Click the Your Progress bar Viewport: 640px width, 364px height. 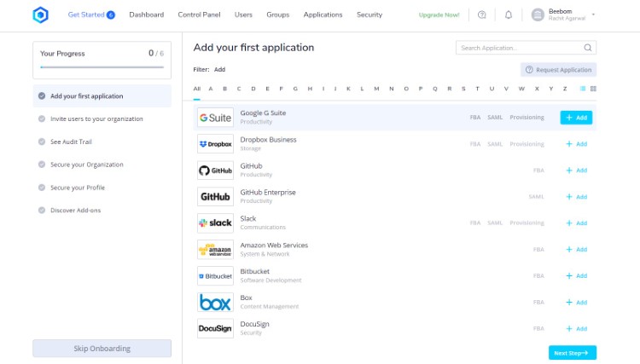tap(102, 67)
